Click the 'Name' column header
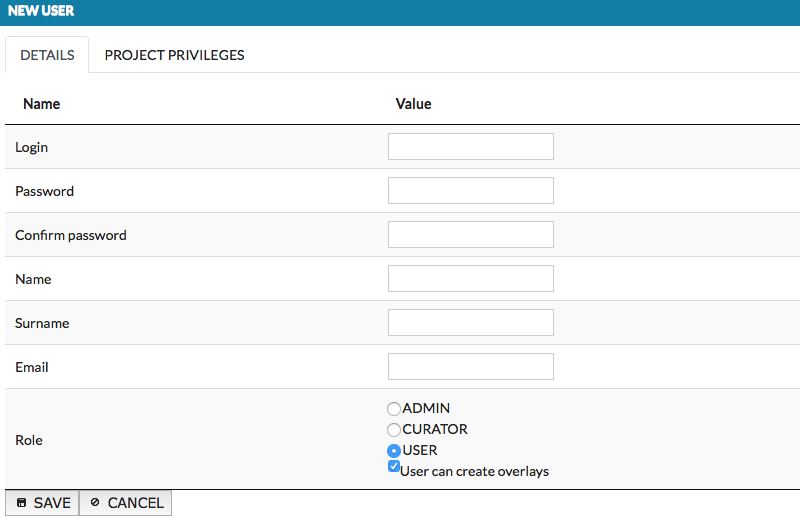Viewport: 800px width, 522px height. [42, 104]
